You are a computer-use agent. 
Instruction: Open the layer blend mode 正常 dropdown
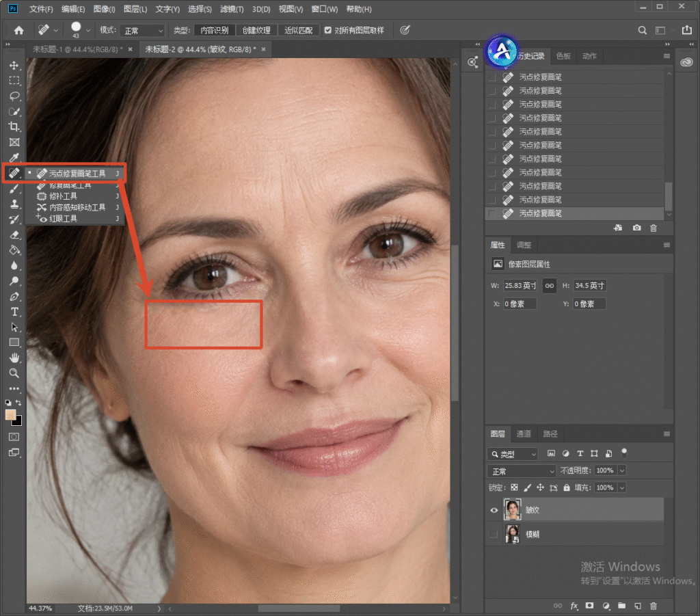(x=522, y=471)
